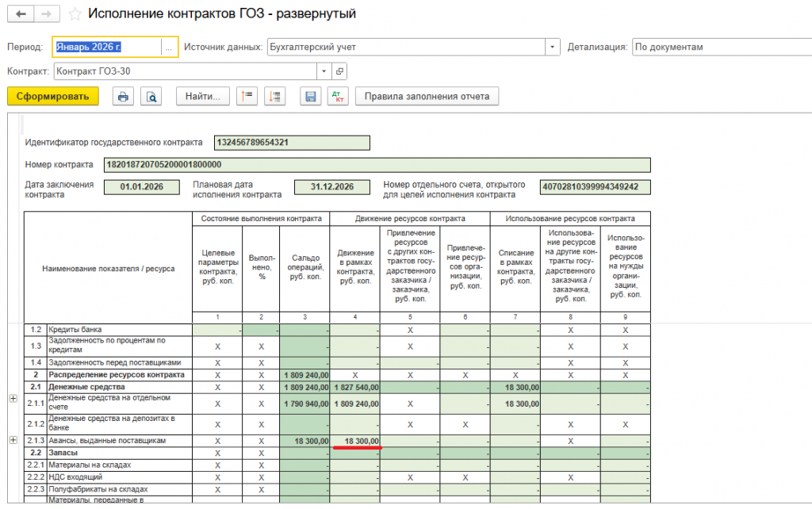Image resolution: width=812 pixels, height=509 pixels.
Task: Print the report with printer icon
Action: [123, 96]
